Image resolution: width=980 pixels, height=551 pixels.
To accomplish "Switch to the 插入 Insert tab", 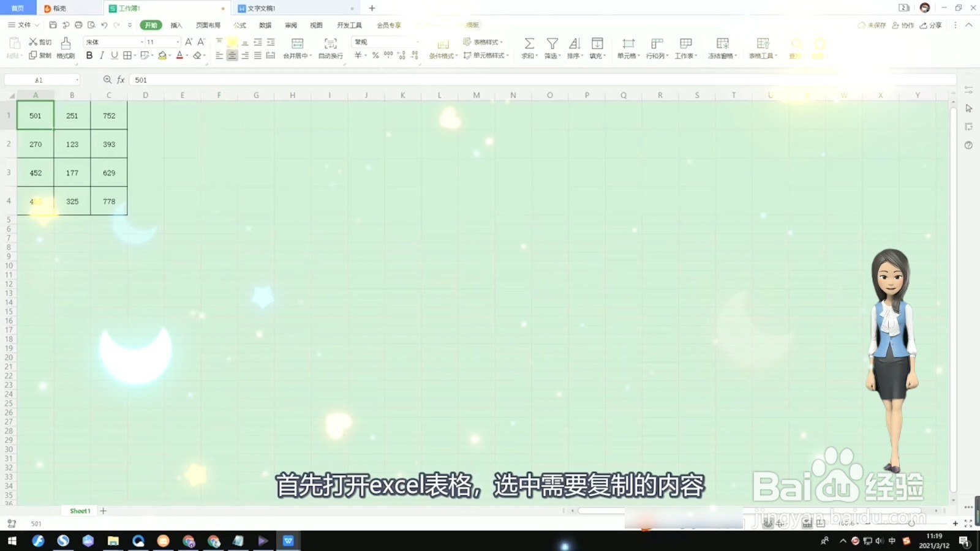I will click(176, 25).
